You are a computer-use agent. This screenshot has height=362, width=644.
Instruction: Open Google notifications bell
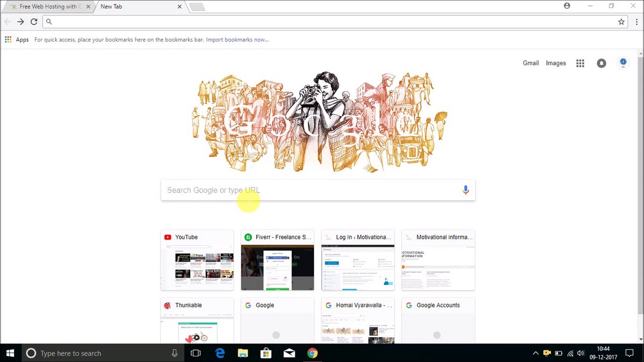point(601,63)
